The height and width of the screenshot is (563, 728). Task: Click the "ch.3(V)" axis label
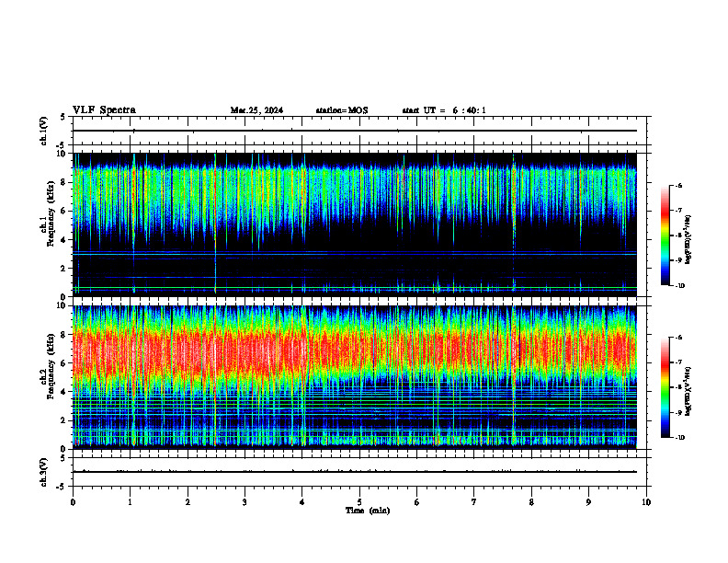[43, 472]
